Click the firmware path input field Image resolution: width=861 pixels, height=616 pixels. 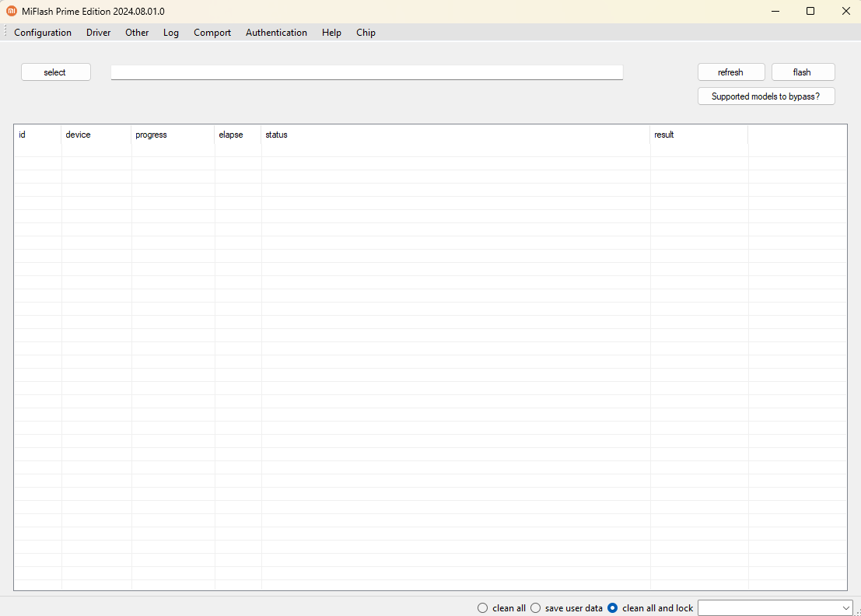pyautogui.click(x=366, y=72)
